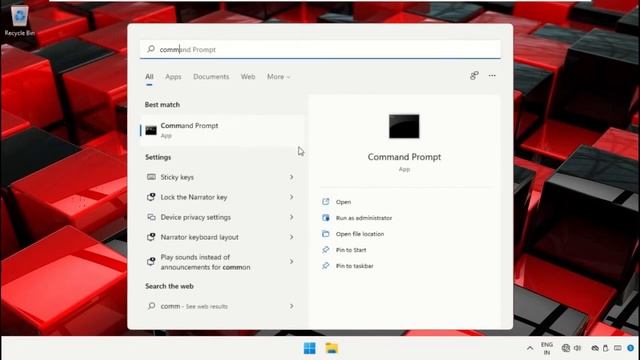The width and height of the screenshot is (640, 360).
Task: Expand Lock the Narrator key chevron
Action: coord(291,197)
